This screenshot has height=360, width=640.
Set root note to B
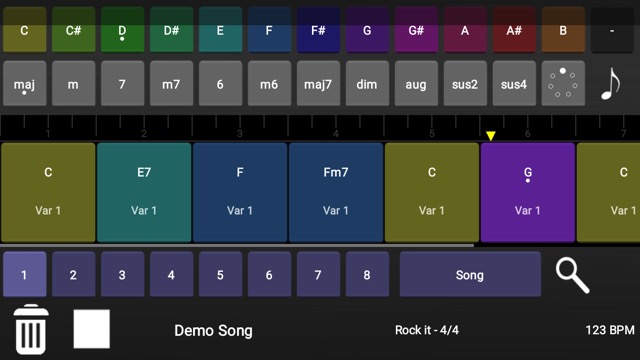pyautogui.click(x=563, y=30)
